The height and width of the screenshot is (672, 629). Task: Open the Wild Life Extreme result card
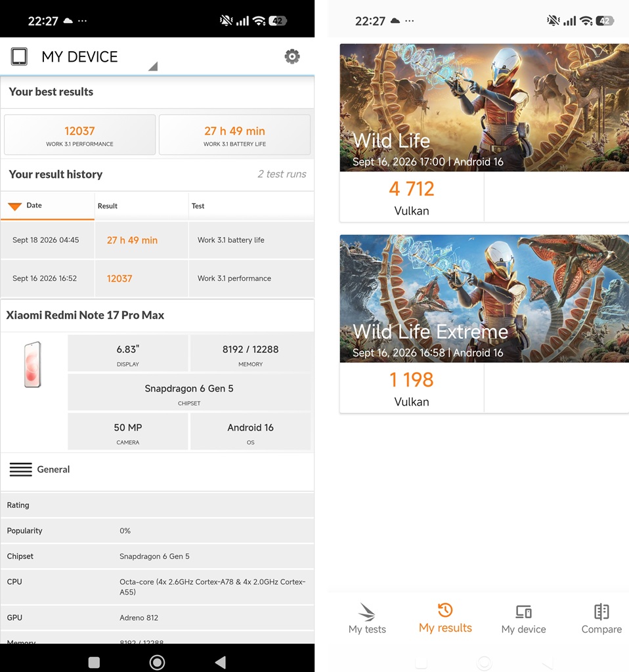click(x=485, y=324)
